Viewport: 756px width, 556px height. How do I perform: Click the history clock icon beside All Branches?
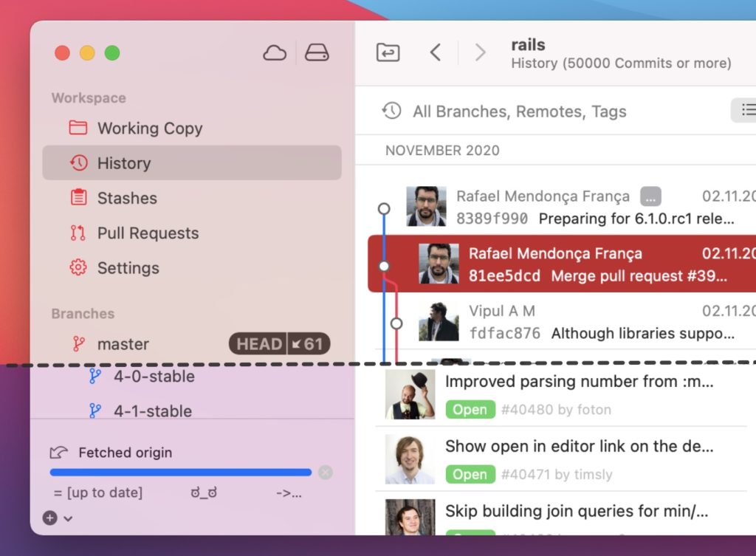391,111
